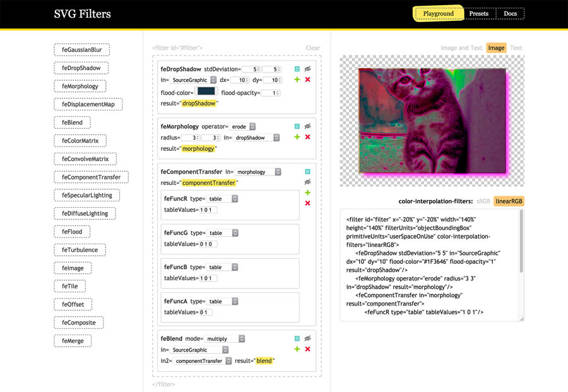Add feComposite primitive
The height and width of the screenshot is (392, 568).
click(x=79, y=323)
